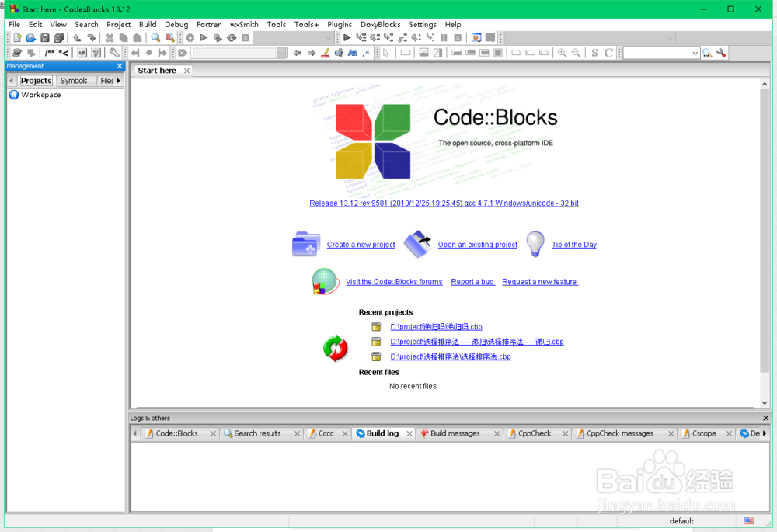Click the Debugging windows icon
777x532 pixels.
(476, 37)
